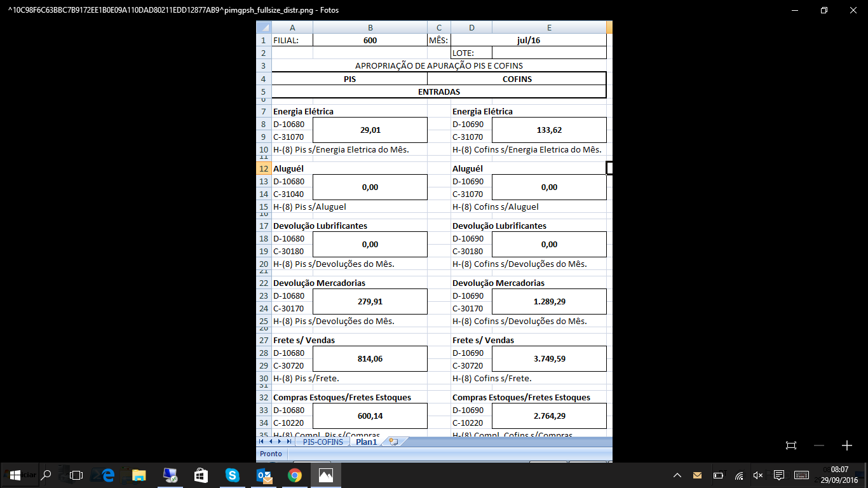Click the "FILIAL:" label cell
Viewport: 868px width, 488px height.
click(x=292, y=40)
